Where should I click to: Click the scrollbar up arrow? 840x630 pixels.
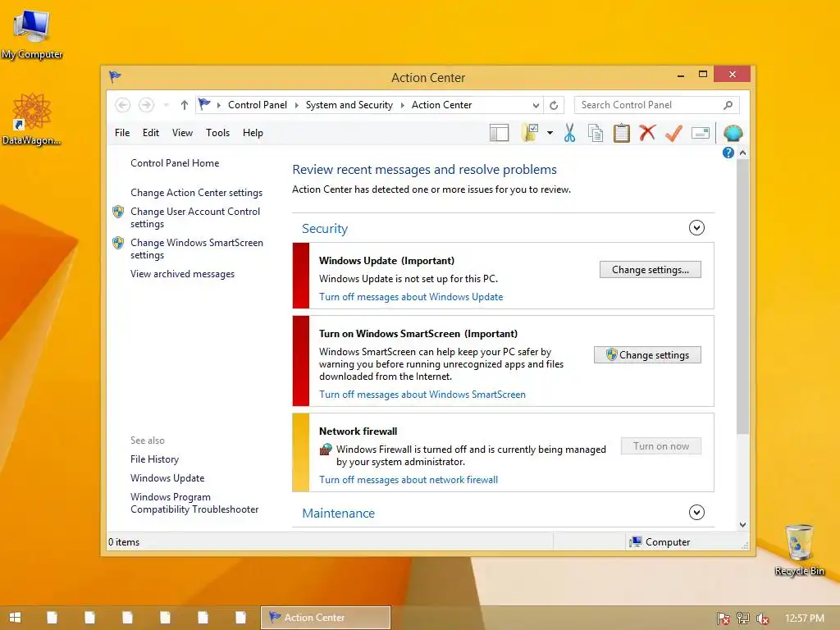pyautogui.click(x=742, y=153)
